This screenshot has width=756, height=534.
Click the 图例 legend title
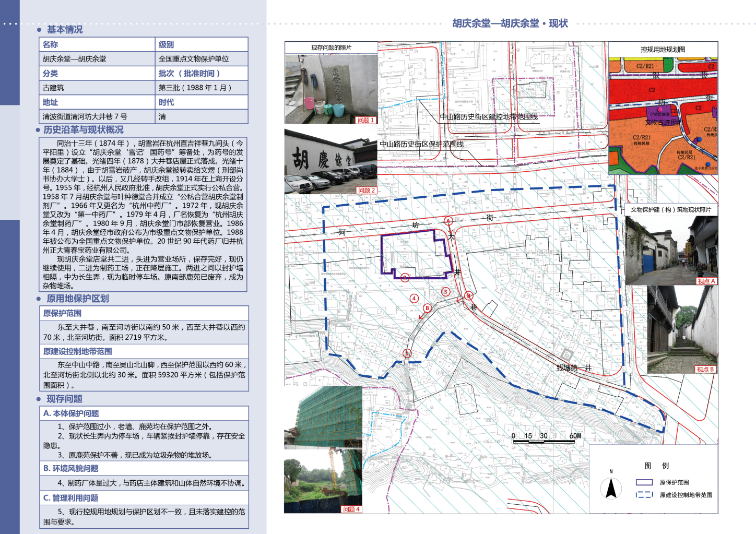657,466
